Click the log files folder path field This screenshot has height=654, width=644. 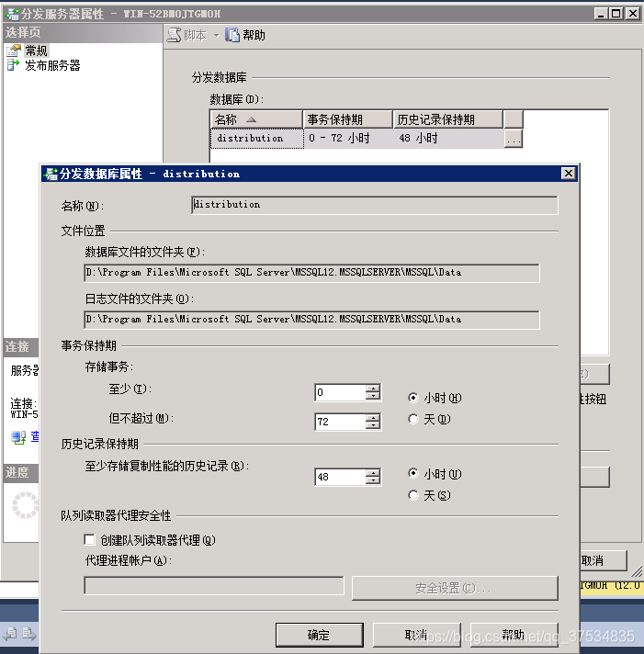311,320
